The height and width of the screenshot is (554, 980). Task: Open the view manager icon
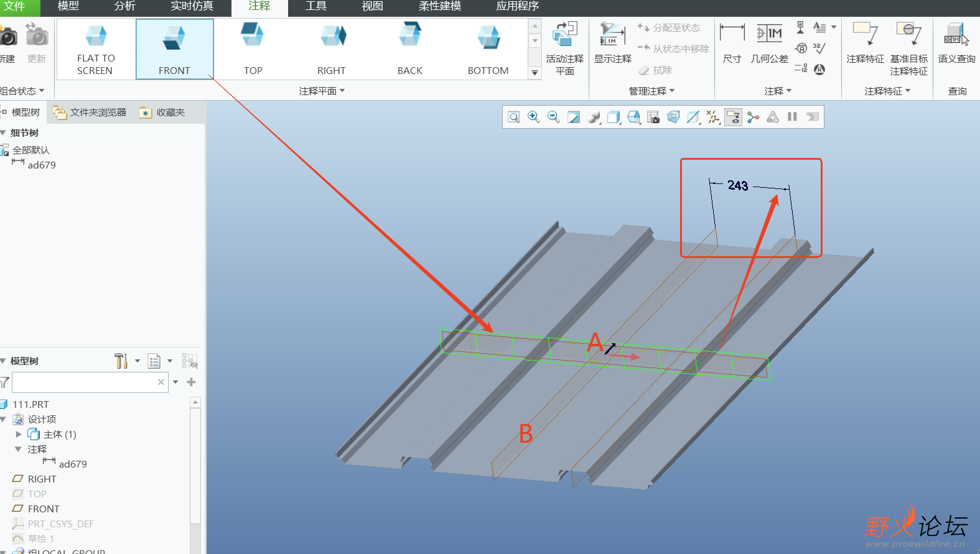pos(653,117)
